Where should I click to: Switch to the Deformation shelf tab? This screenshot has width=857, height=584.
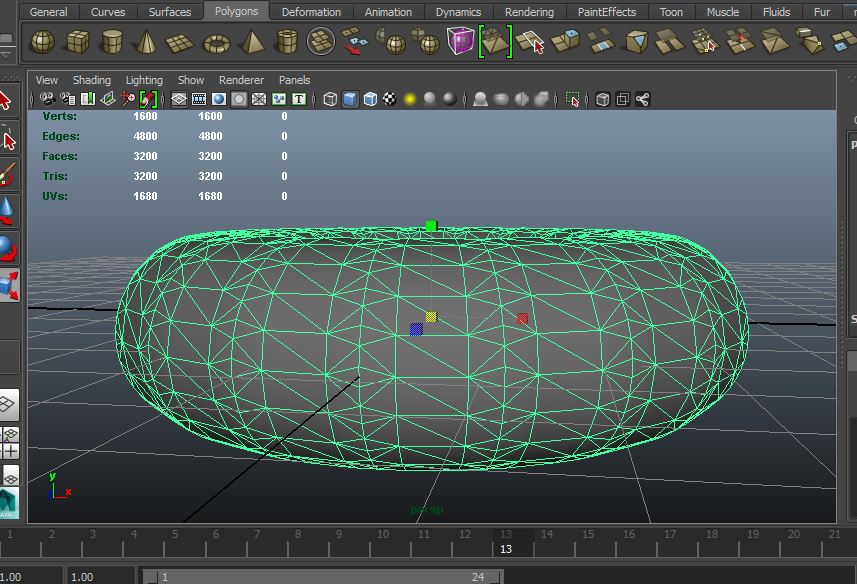pos(311,12)
